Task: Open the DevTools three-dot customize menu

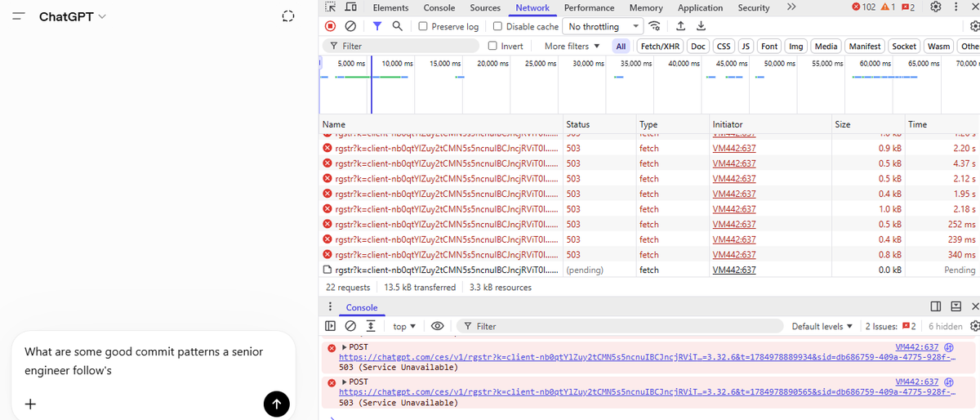Action: (x=955, y=7)
